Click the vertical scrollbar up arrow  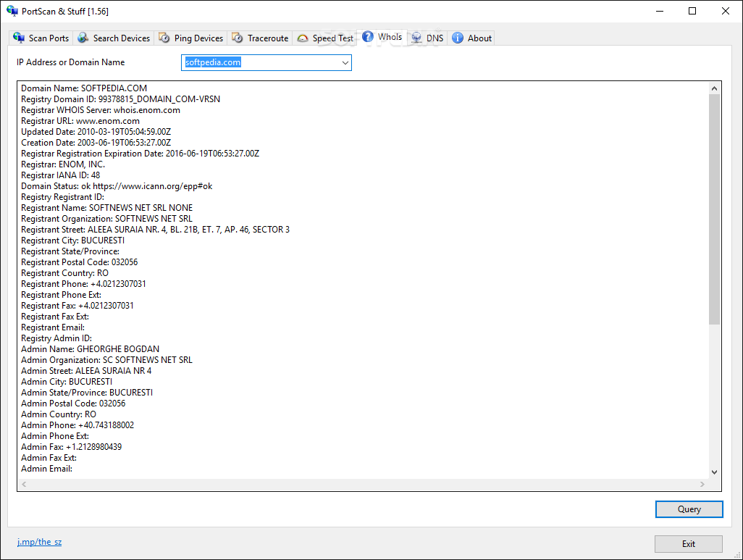pos(714,88)
